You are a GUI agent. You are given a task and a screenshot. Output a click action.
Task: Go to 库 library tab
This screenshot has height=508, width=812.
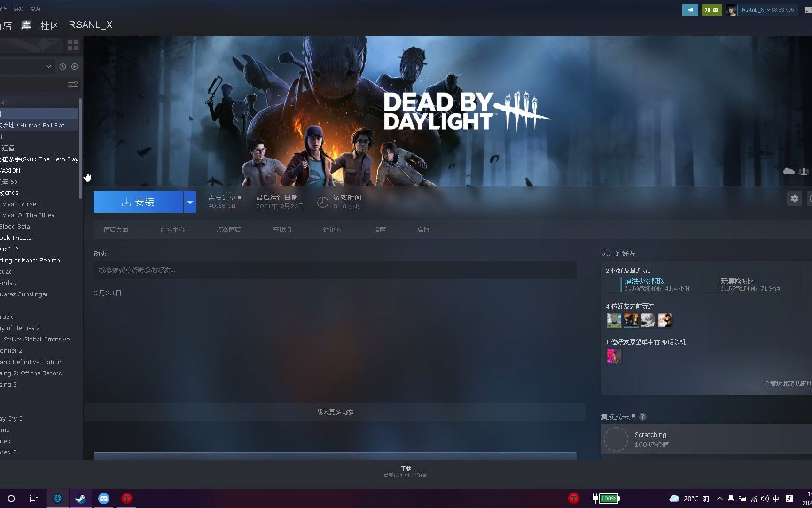point(26,25)
